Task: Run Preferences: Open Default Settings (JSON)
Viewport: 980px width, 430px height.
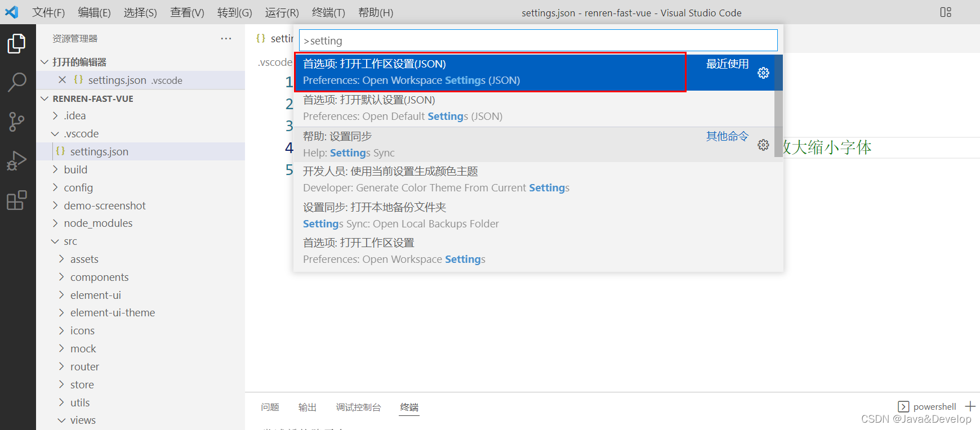Action: [x=534, y=108]
